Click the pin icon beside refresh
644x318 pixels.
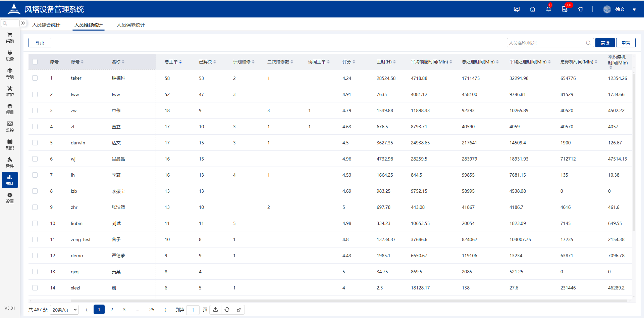click(x=239, y=310)
